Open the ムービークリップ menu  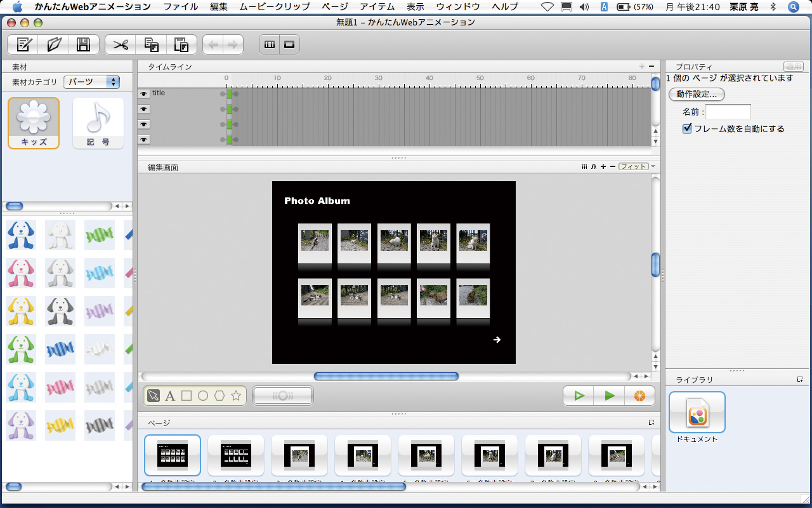(275, 7)
